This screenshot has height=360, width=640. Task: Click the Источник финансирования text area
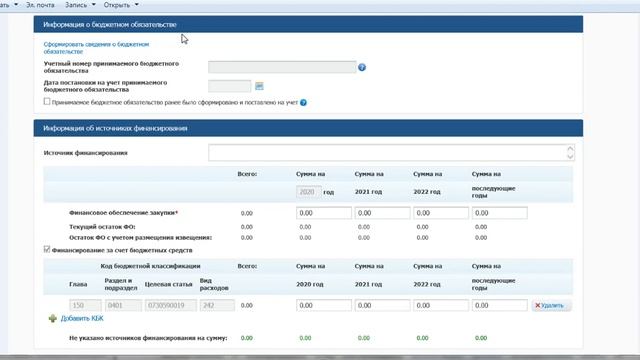(x=391, y=153)
